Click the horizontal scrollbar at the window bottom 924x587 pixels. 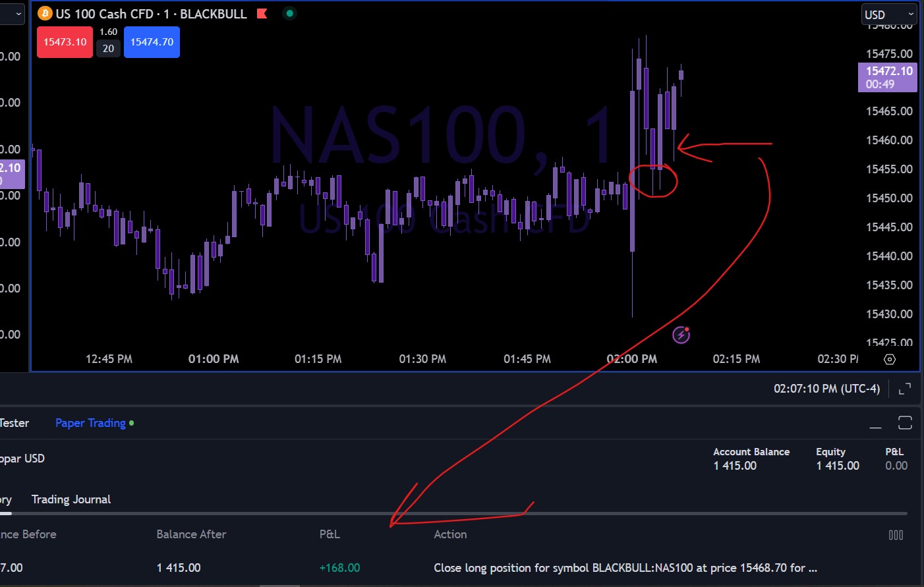(x=280, y=585)
